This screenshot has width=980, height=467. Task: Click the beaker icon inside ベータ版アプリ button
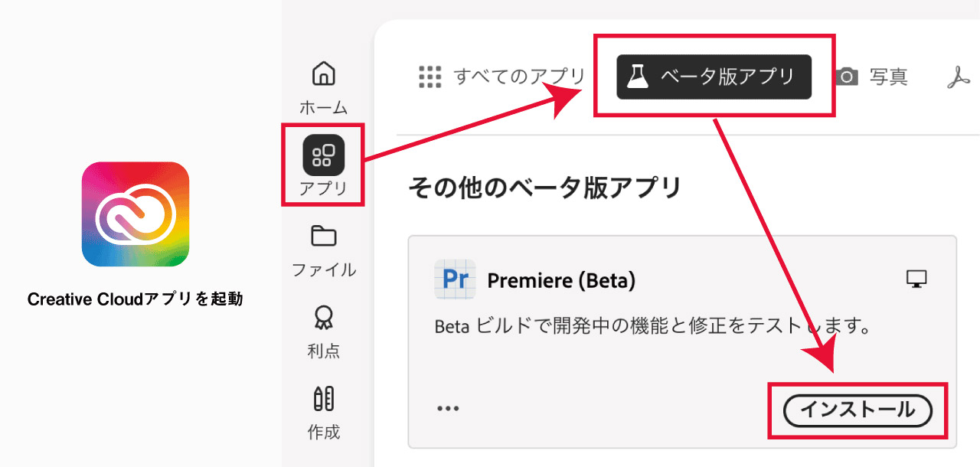point(636,77)
